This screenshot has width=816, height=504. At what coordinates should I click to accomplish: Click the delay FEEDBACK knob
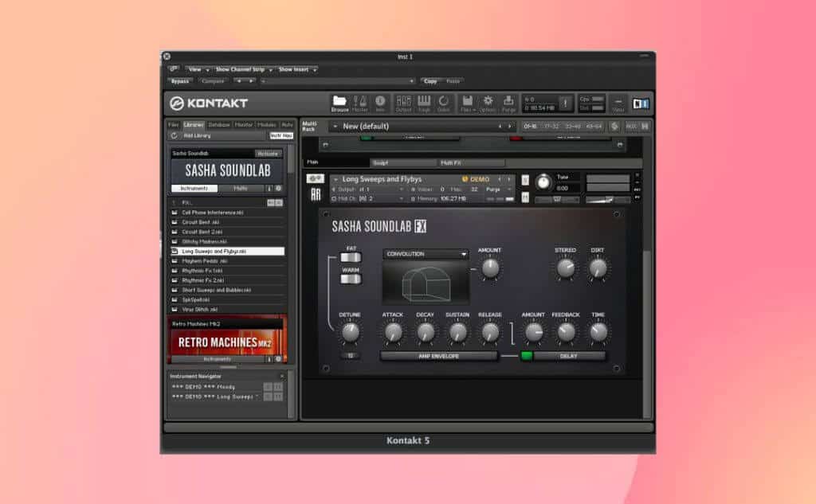point(566,332)
